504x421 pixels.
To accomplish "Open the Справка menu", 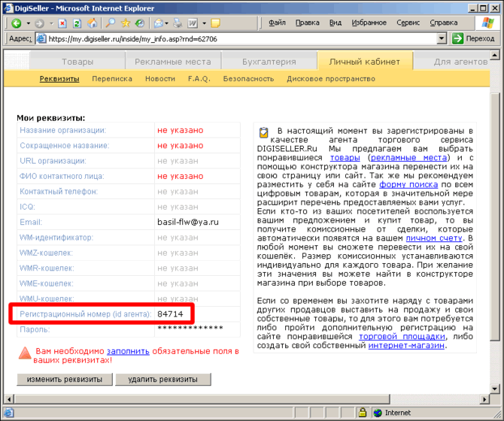I will click(x=444, y=23).
